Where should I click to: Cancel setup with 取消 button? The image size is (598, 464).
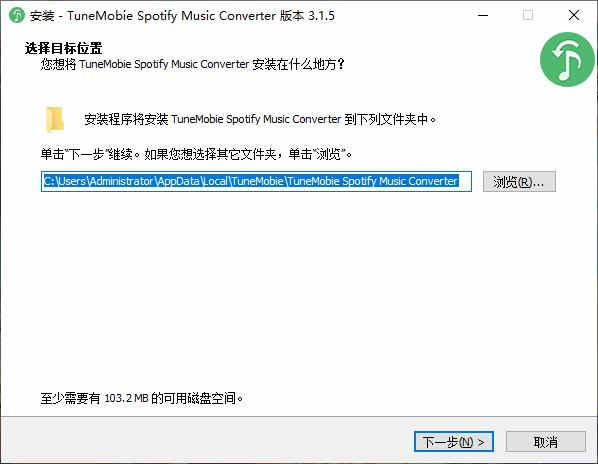(545, 442)
